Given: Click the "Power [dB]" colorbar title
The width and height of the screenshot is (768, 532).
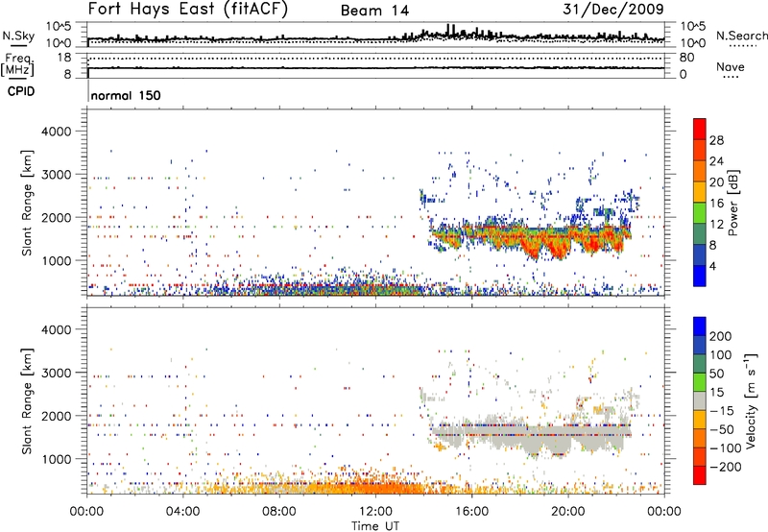Looking at the screenshot, I should point(733,203).
